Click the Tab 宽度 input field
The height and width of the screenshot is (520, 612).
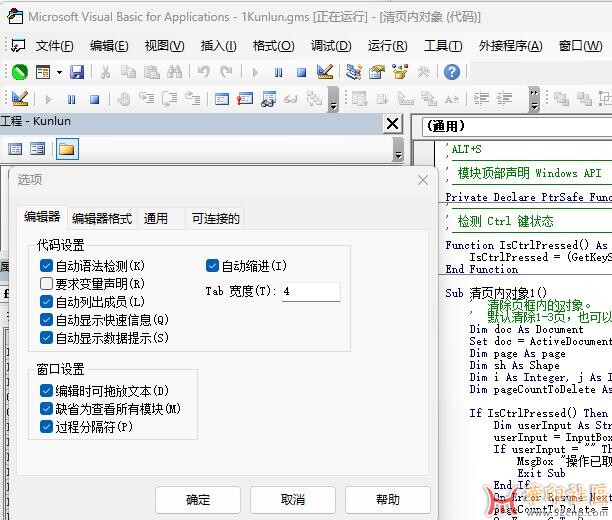coord(311,291)
